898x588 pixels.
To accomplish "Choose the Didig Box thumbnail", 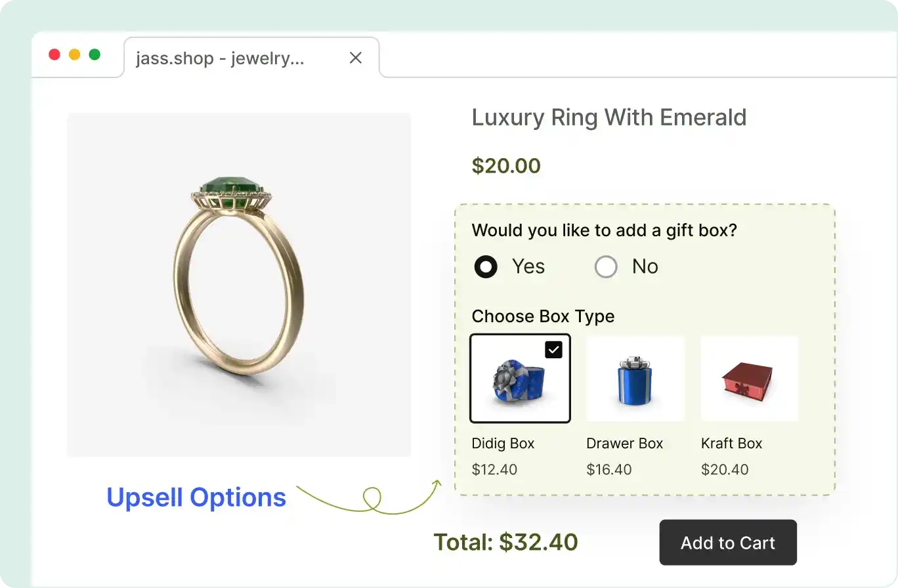I will [519, 379].
